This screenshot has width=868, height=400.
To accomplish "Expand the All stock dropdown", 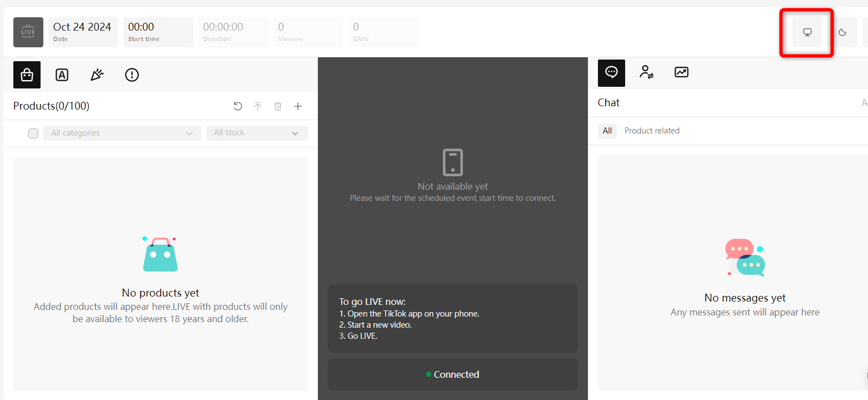I will (x=257, y=133).
